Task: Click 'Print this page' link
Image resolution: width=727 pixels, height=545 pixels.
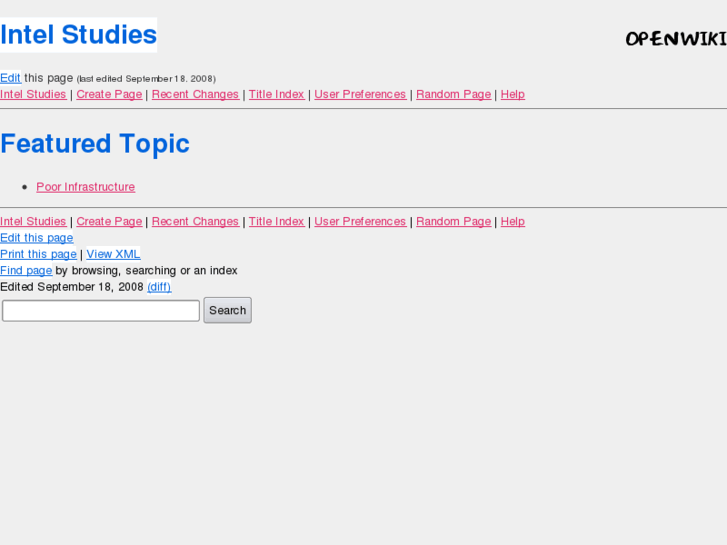Action: pos(38,254)
